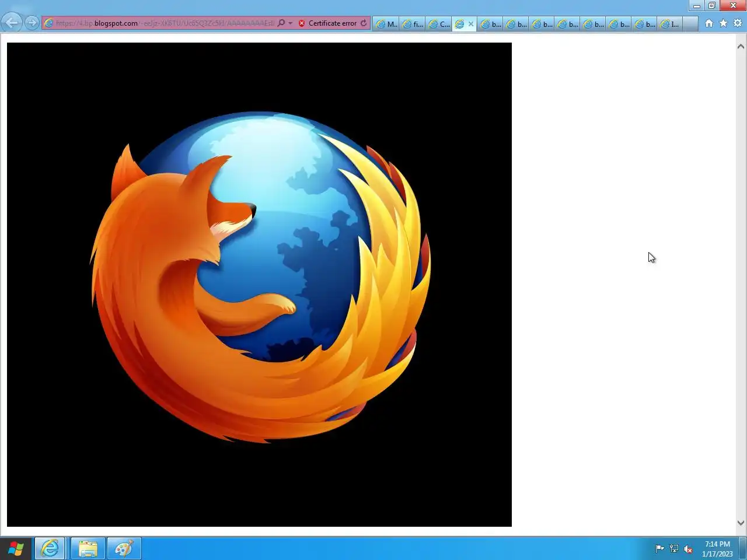Open Paint from the taskbar

124,549
